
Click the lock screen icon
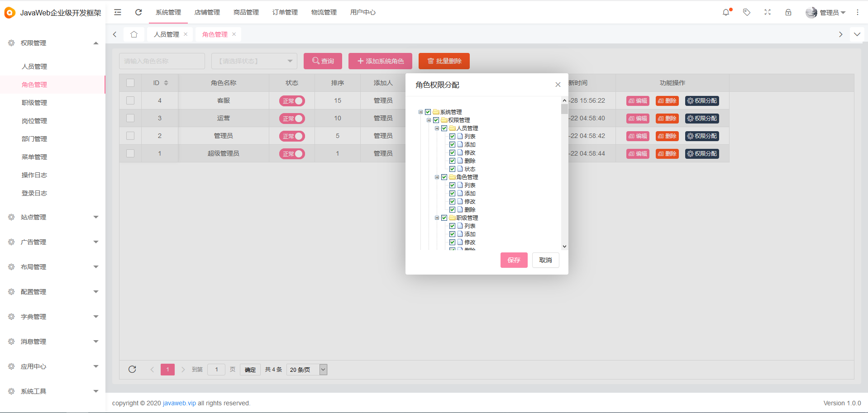[x=788, y=12]
